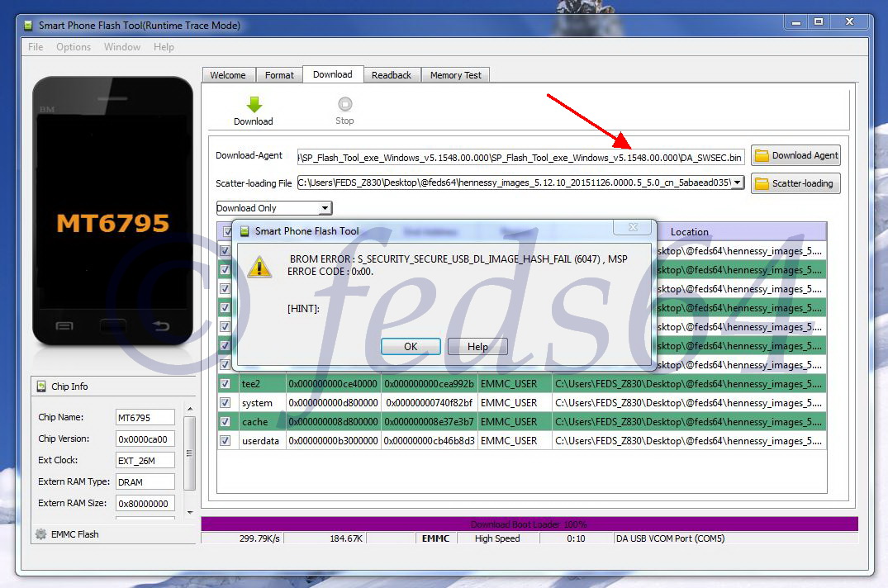
Task: Click Help in the error dialog
Action: point(477,346)
